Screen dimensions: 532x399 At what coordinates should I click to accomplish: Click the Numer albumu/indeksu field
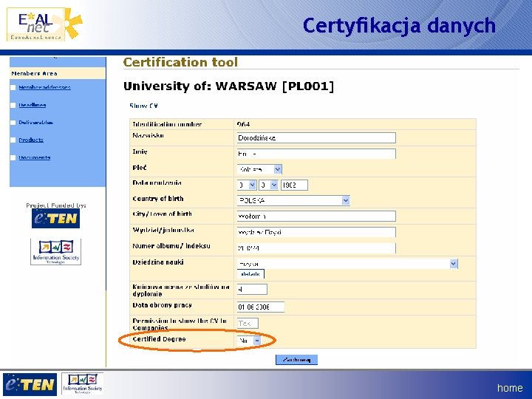point(316,248)
